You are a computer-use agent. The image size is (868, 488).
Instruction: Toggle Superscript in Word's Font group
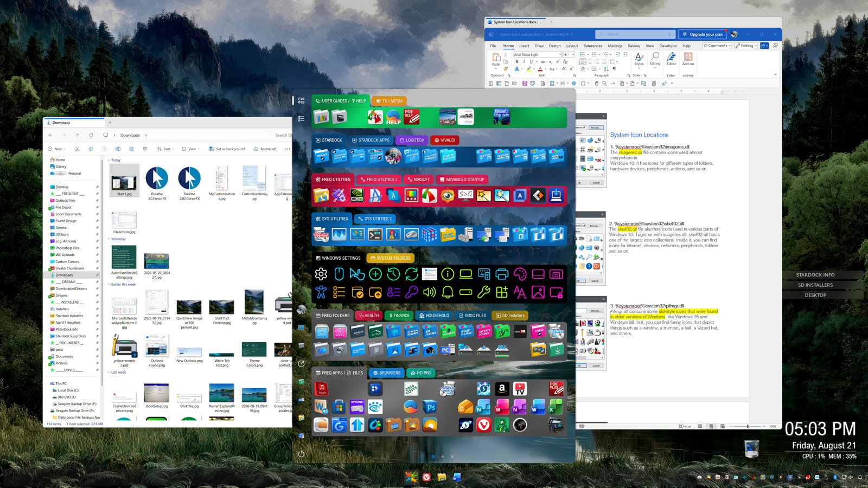pos(558,62)
